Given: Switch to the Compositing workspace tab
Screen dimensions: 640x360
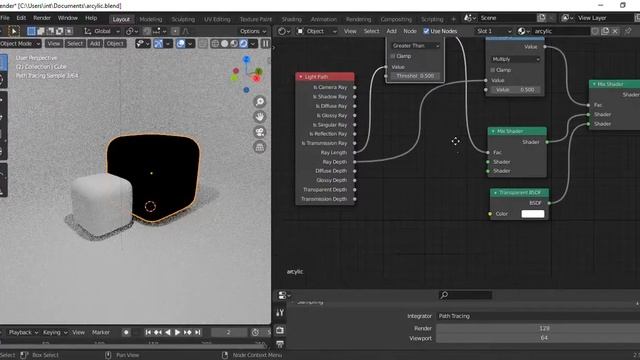Looking at the screenshot, I should click(x=396, y=19).
